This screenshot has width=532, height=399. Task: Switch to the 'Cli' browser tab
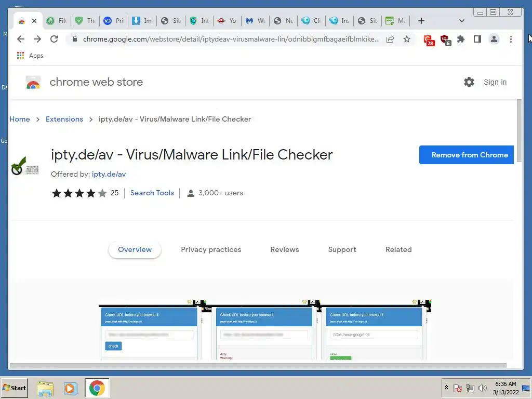pos(311,21)
